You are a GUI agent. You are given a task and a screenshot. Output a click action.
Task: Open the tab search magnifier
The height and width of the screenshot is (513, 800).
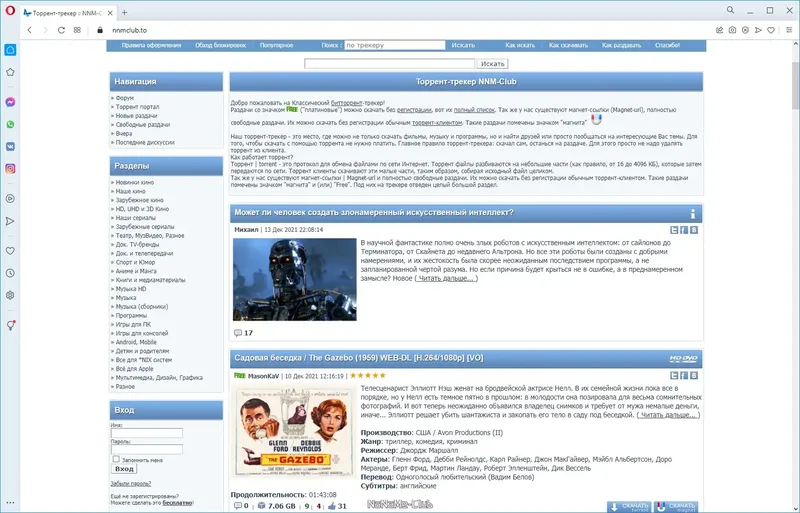coord(731,10)
